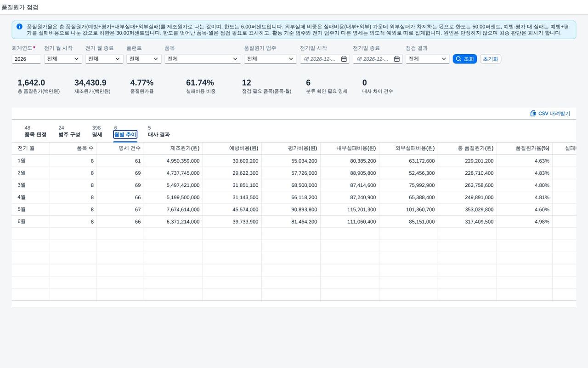Click the 외부실패비용(원) column header
The image size is (588, 368).
point(408,148)
